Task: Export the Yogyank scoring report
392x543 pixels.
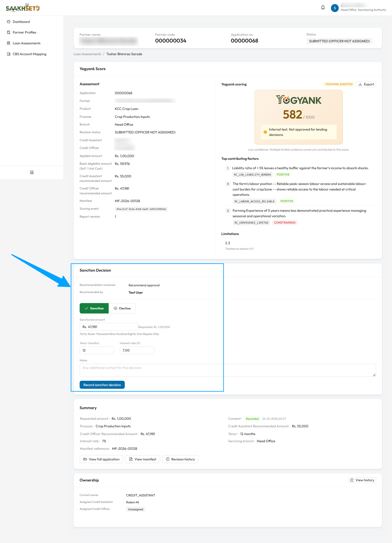Action: click(x=366, y=84)
